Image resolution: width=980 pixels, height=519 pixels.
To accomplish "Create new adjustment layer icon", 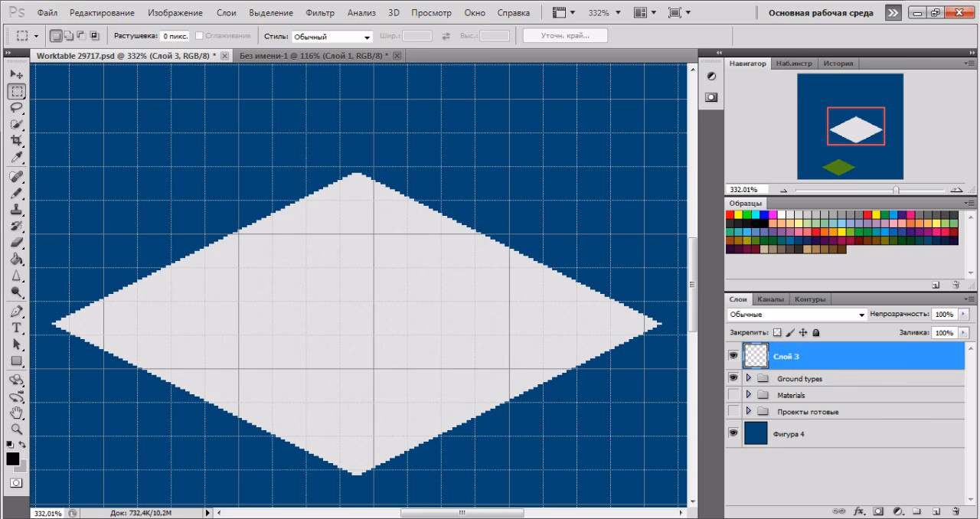I will click(x=897, y=511).
